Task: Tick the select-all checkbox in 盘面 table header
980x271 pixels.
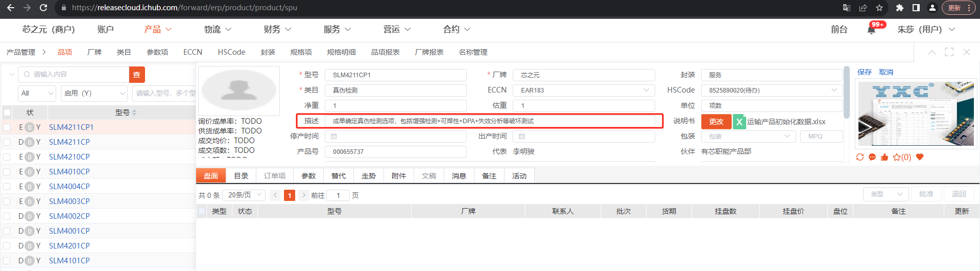Action: point(202,211)
